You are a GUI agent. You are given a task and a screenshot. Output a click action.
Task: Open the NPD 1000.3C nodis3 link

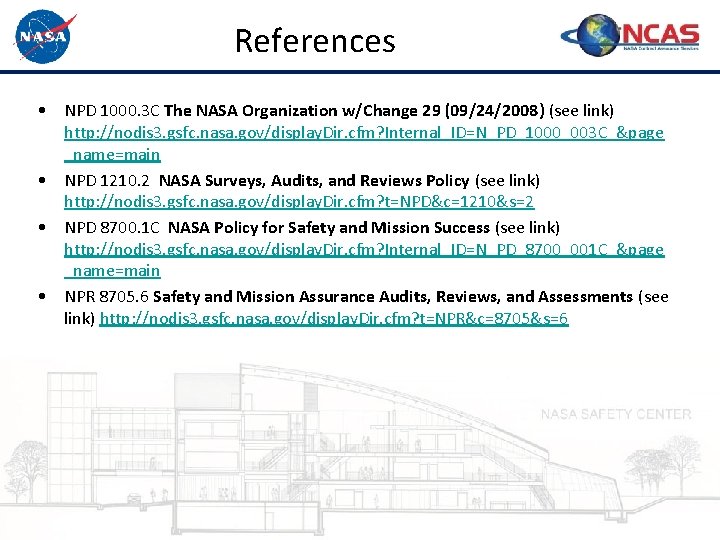364,144
